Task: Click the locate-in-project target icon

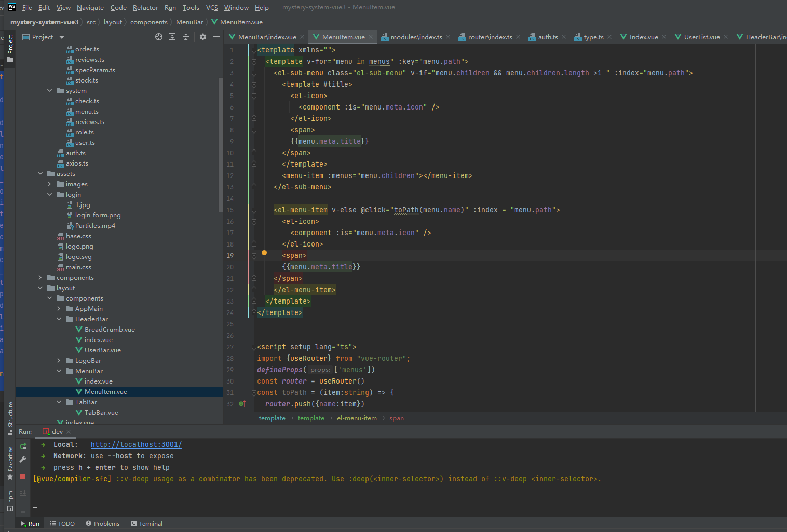Action: coord(159,37)
